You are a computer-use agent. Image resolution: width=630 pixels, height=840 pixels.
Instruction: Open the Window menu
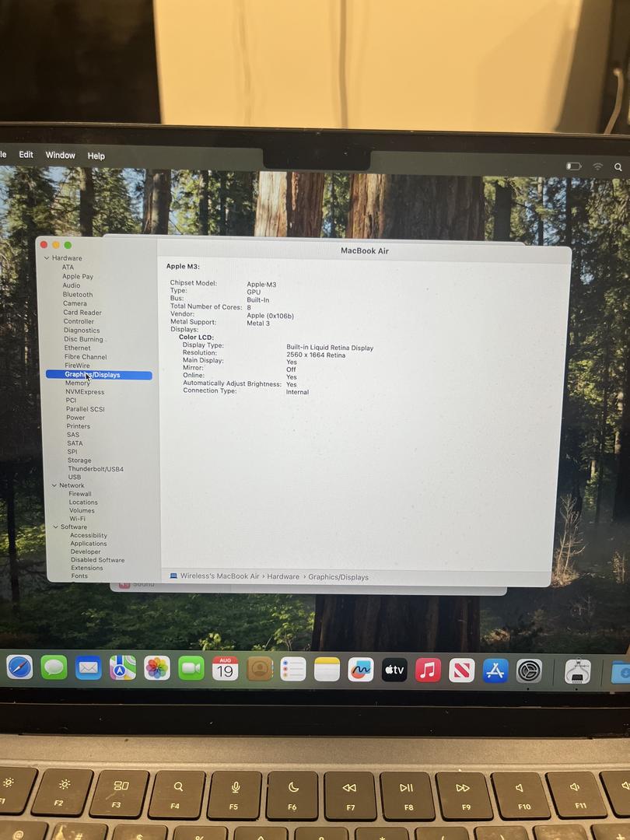[60, 155]
